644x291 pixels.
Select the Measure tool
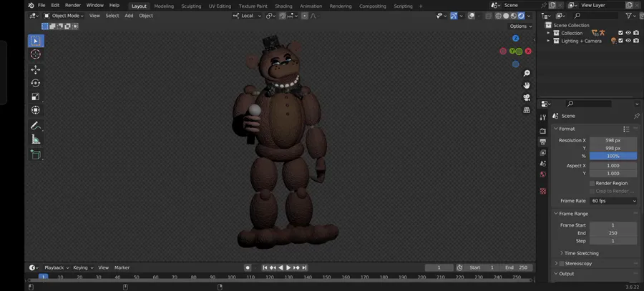tap(36, 139)
